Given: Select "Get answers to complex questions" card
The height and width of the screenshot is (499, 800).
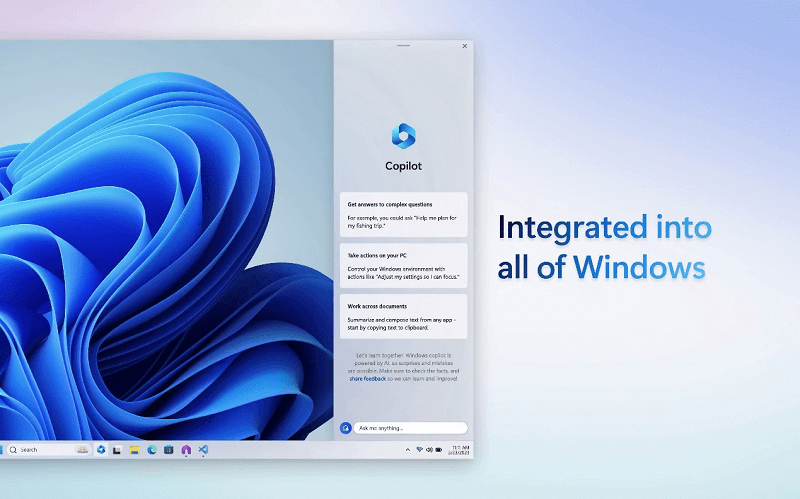Looking at the screenshot, I should [x=402, y=210].
